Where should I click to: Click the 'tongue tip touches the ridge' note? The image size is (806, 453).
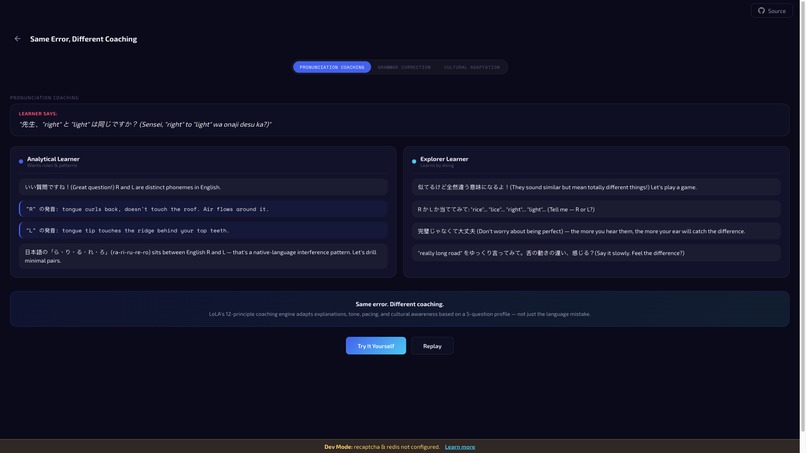coord(203,230)
